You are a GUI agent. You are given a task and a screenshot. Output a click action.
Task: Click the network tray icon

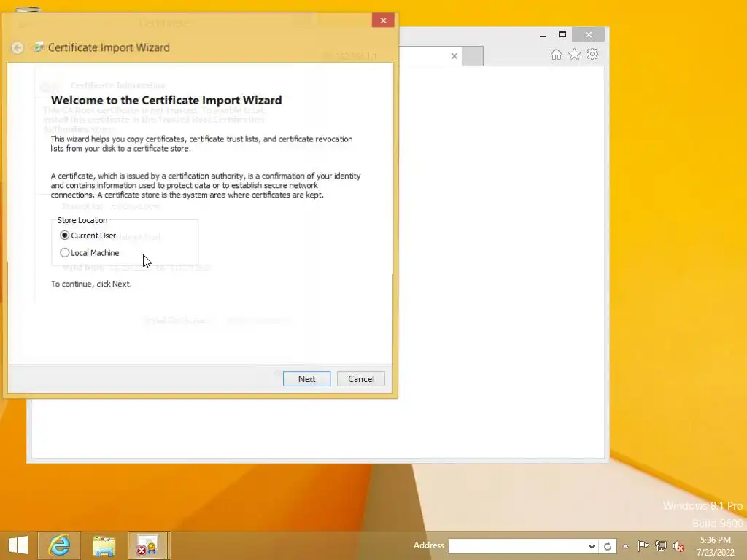(661, 546)
